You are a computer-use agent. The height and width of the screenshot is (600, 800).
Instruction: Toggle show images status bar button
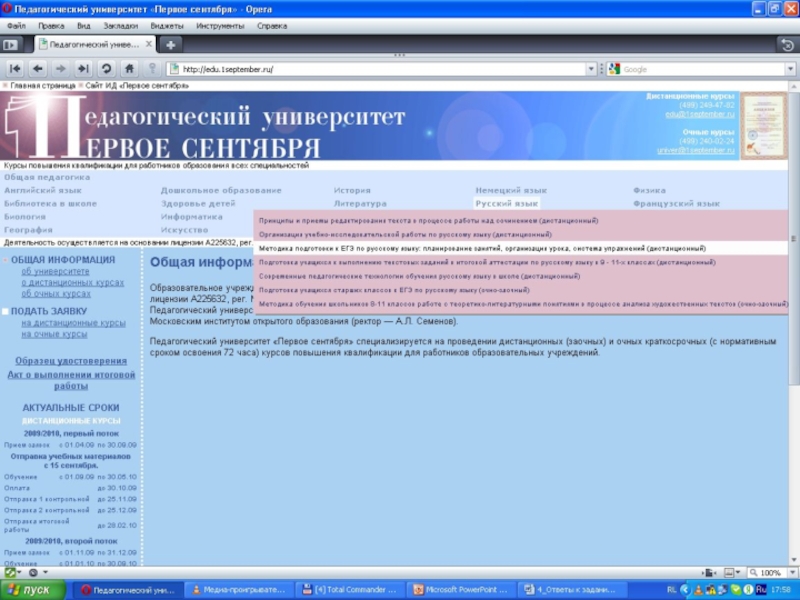729,572
